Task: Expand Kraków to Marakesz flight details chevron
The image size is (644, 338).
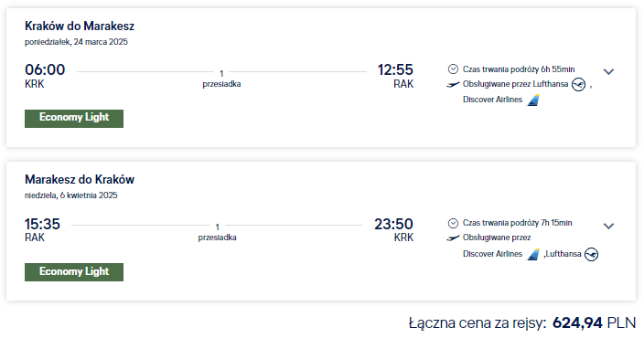Action: (x=608, y=72)
